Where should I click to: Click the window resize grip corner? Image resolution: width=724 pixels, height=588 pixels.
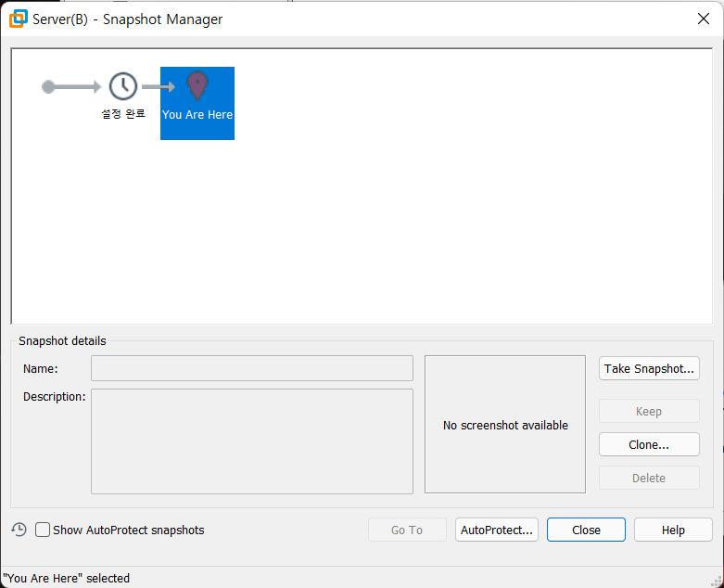[718, 582]
